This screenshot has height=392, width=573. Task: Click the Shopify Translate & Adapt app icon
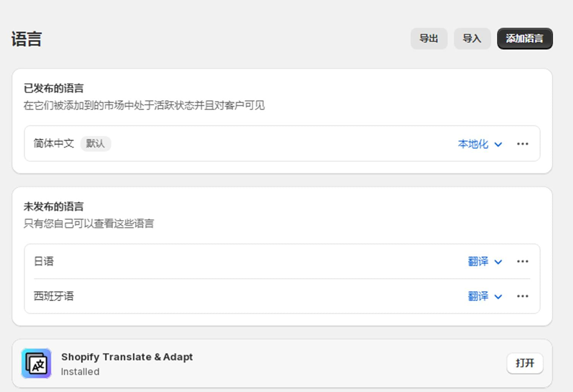pos(36,363)
